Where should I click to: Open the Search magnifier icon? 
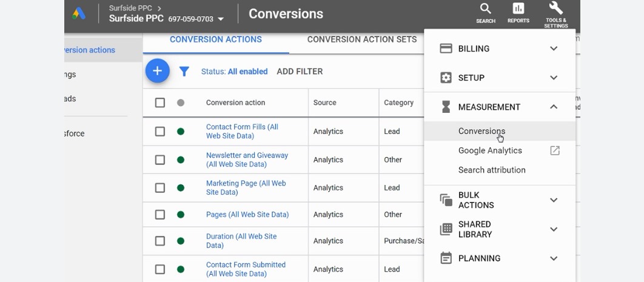tap(485, 9)
